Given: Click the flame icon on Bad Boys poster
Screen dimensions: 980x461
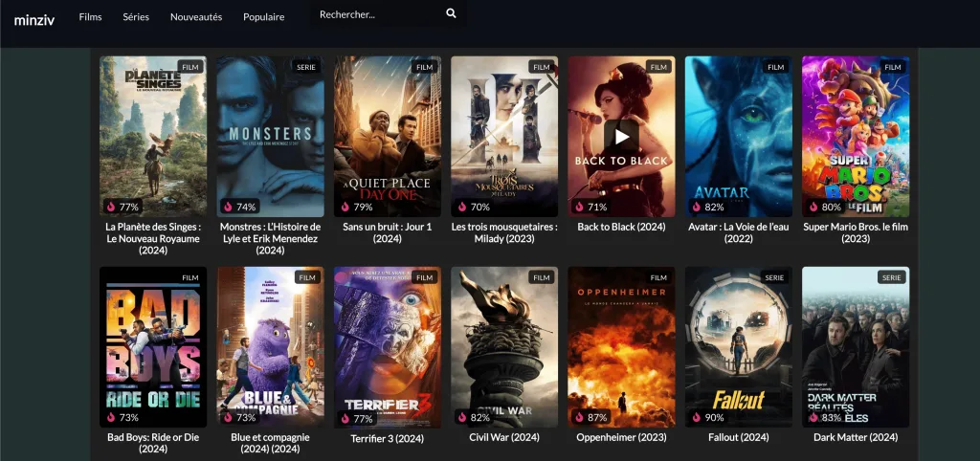Looking at the screenshot, I should click(x=111, y=417).
